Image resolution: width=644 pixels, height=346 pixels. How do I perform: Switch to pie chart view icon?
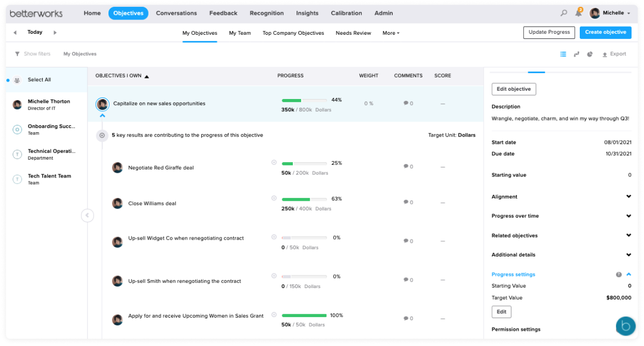point(590,54)
